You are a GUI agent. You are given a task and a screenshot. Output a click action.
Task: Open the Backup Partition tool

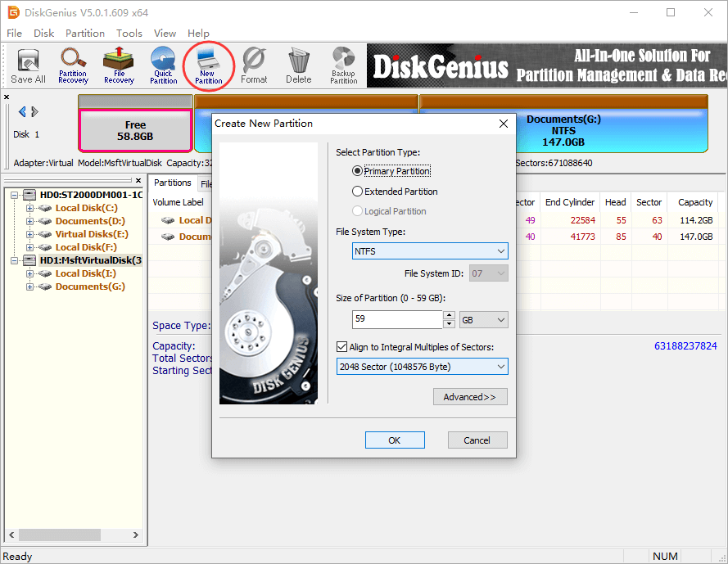coord(343,65)
